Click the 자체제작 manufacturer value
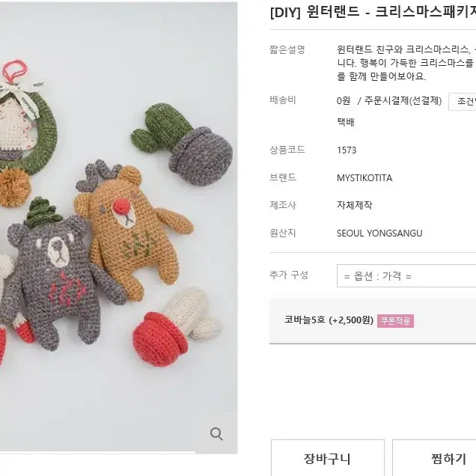Screen dimensions: 476x476 (354, 205)
